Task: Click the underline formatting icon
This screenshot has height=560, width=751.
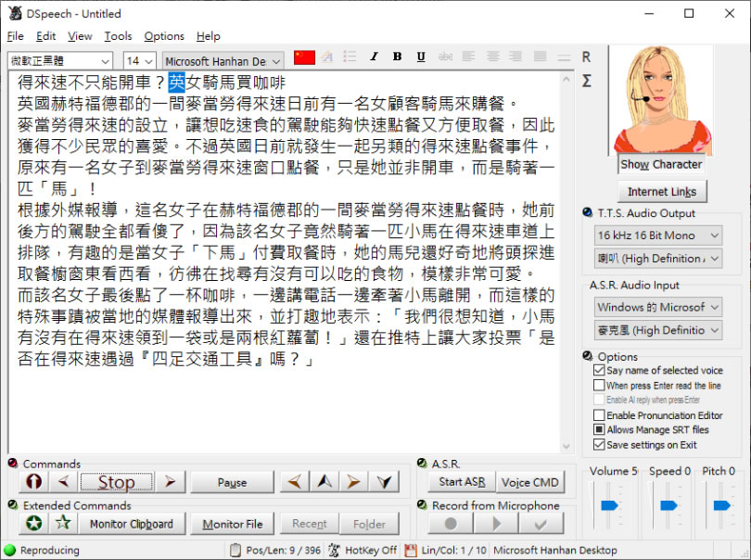Action: pos(421,57)
